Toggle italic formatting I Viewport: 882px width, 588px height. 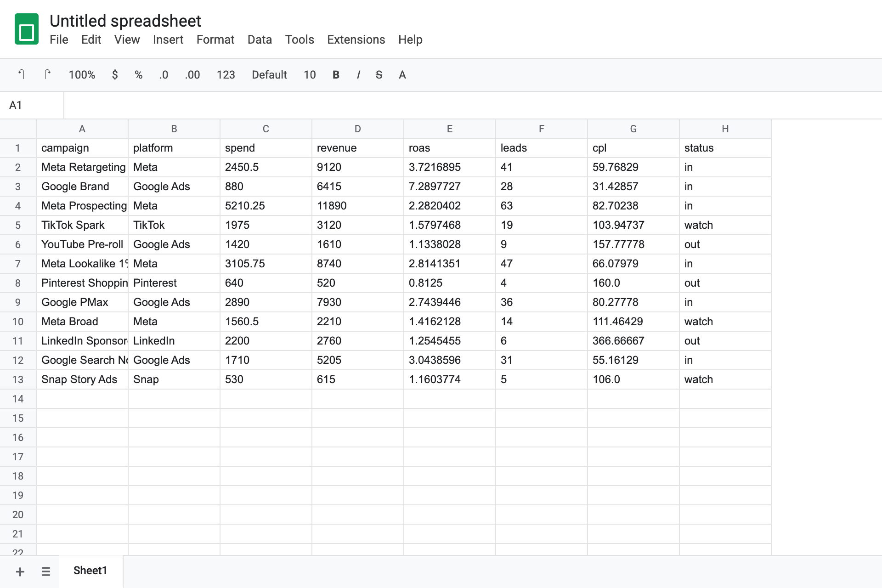[x=358, y=74]
